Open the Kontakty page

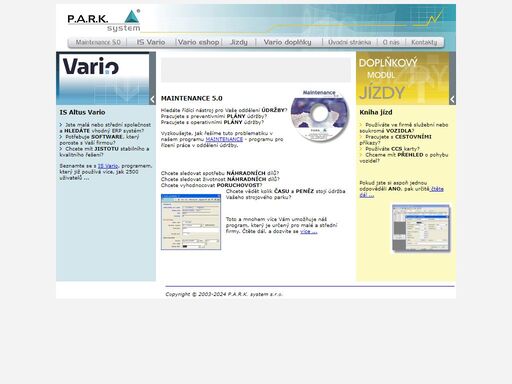424,42
